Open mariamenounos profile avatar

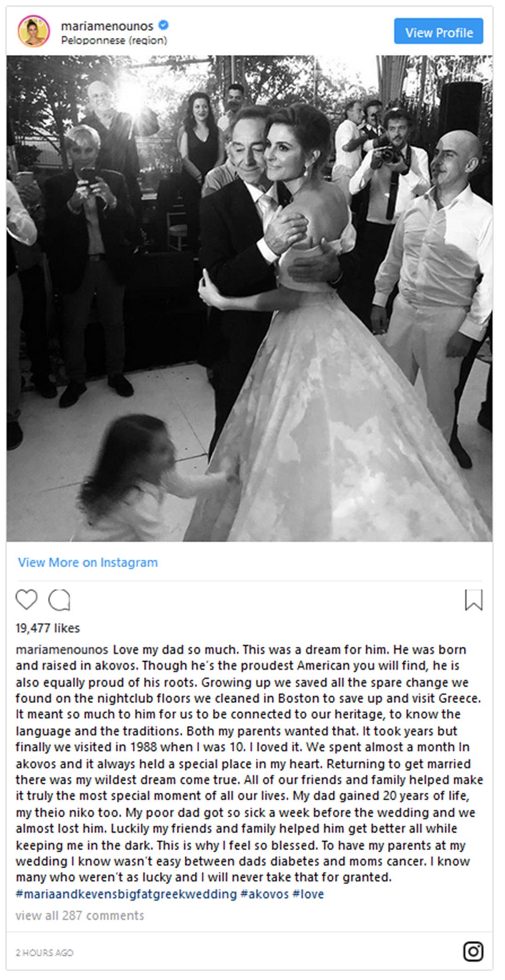point(34,31)
